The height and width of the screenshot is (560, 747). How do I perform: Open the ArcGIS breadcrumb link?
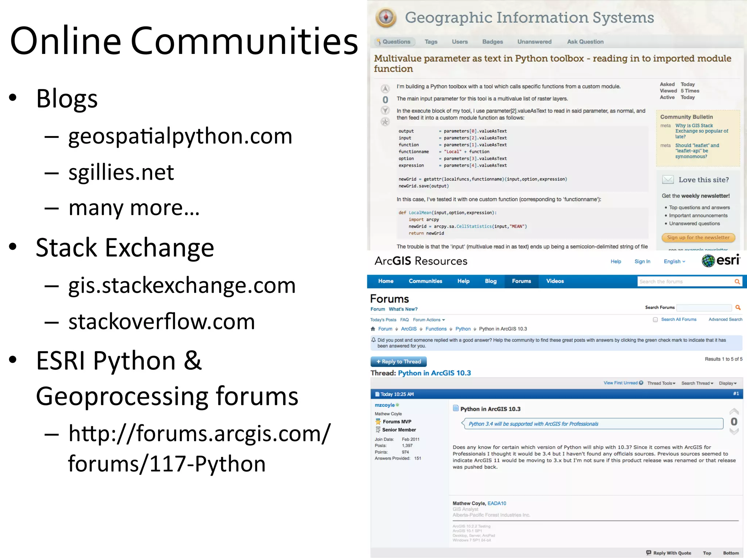[409, 329]
